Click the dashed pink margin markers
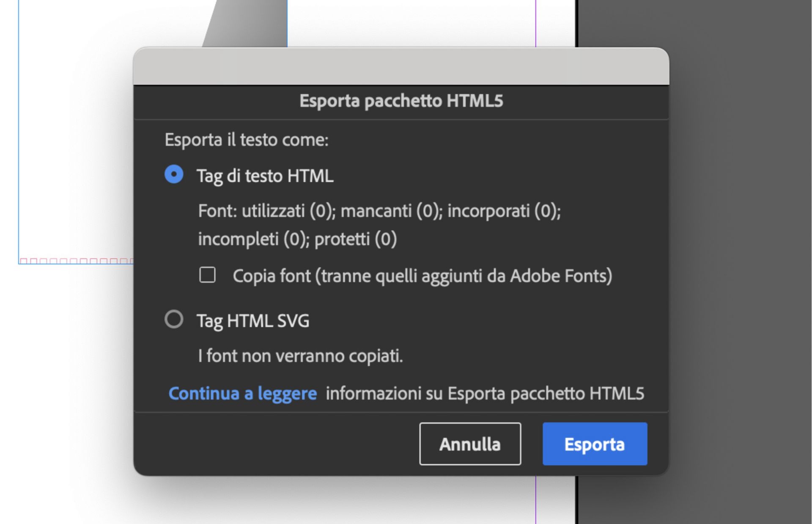Viewport: 812px width, 524px height. pyautogui.click(x=76, y=261)
